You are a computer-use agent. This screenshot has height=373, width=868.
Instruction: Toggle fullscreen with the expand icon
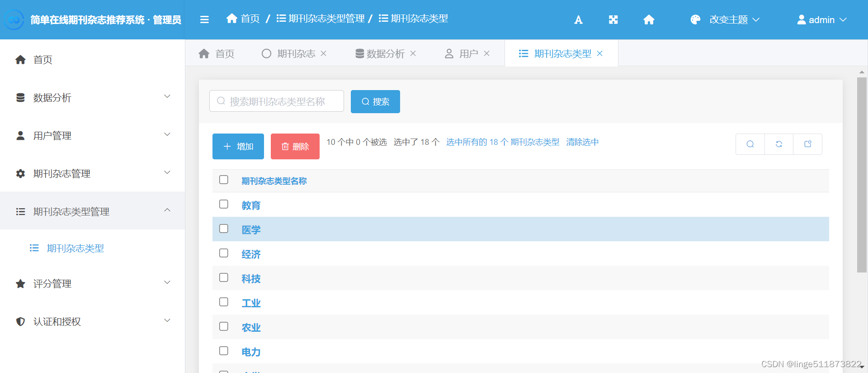coord(613,19)
